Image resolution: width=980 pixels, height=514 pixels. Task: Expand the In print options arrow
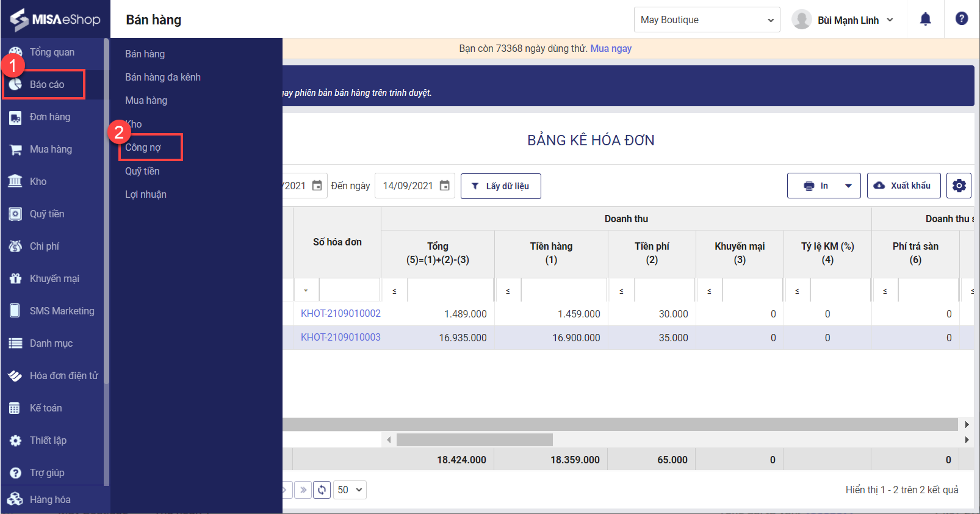click(848, 186)
